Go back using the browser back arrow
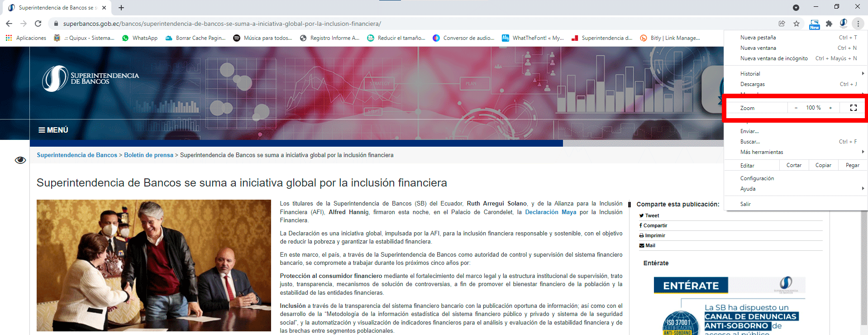 click(9, 24)
